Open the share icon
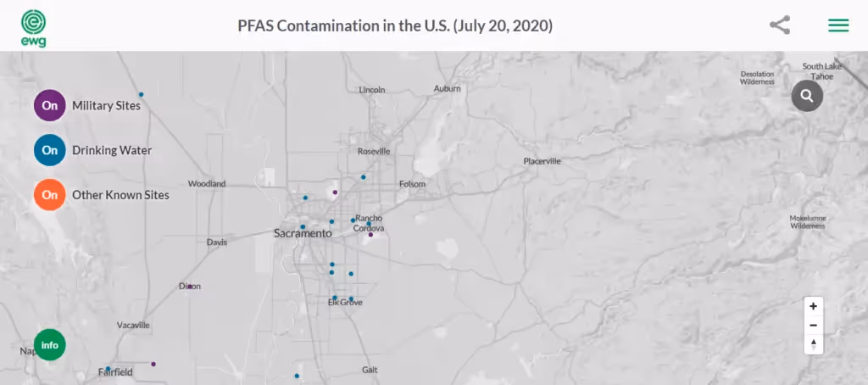This screenshot has height=385, width=868. point(780,25)
